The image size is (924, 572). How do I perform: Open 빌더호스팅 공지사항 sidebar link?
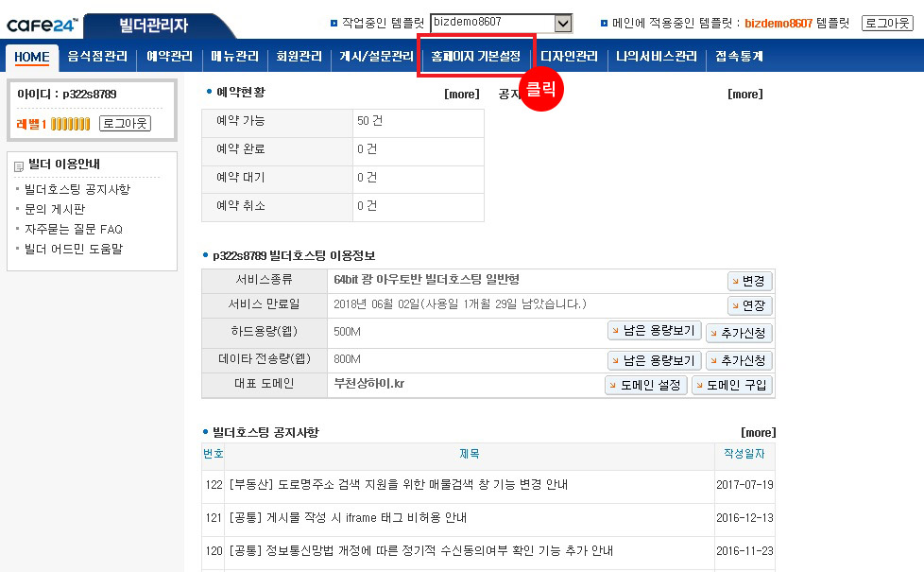77,189
